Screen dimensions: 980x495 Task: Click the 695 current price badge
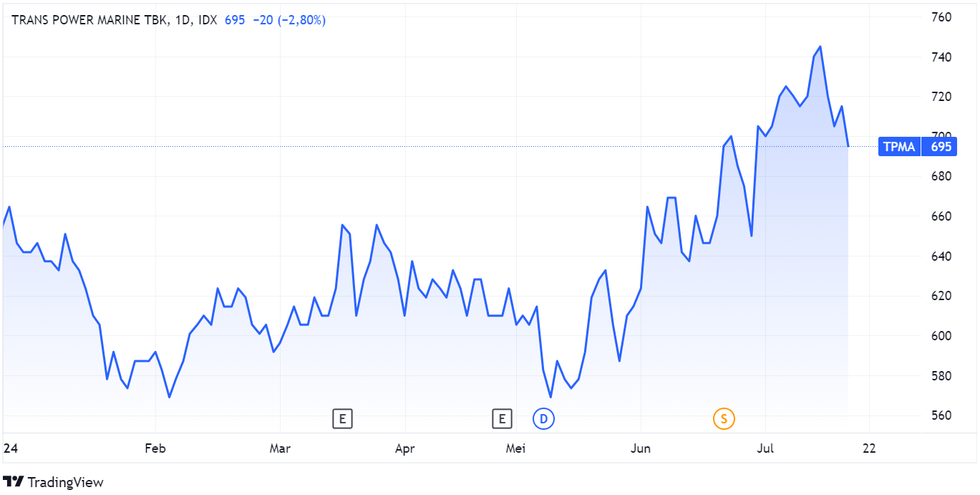click(x=941, y=147)
